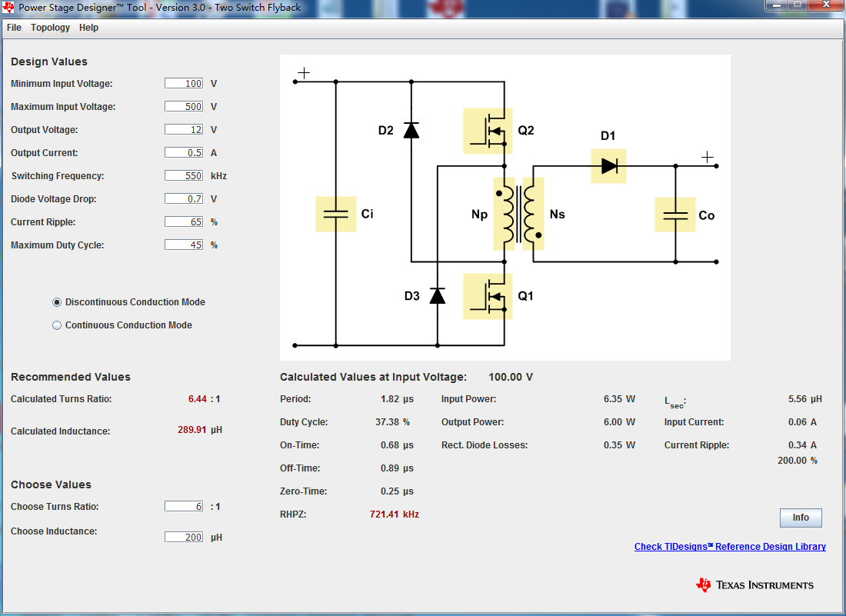Viewport: 846px width, 616px height.
Task: Click the Zero-Time value 0.25 µs
Action: 397,491
